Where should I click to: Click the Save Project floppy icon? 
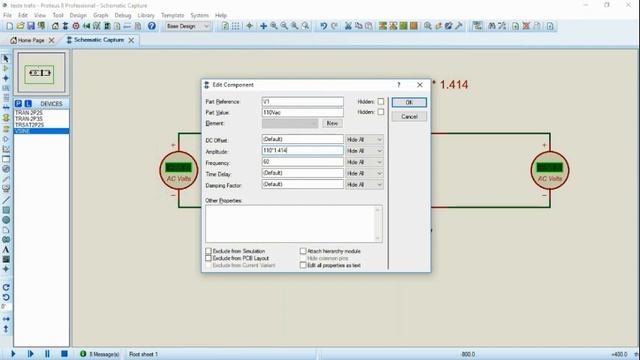click(31, 26)
